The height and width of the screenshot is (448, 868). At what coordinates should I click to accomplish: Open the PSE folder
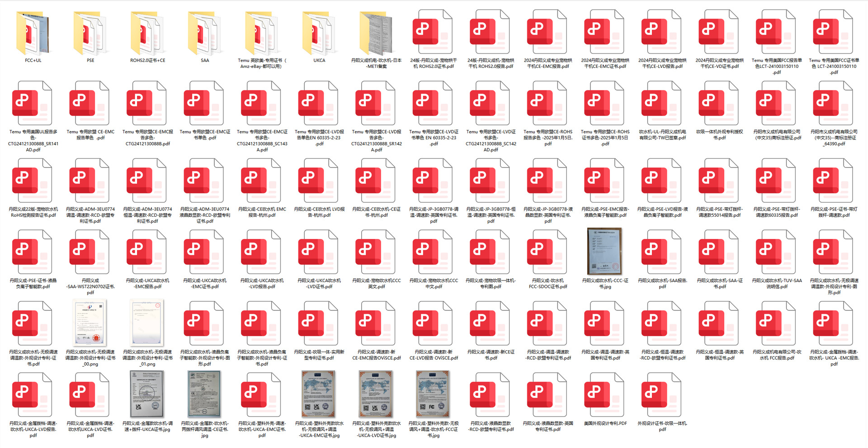(90, 33)
